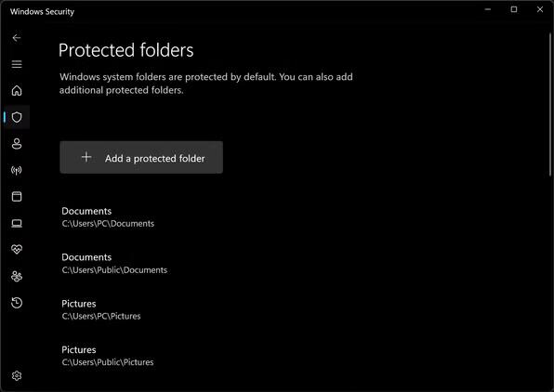Viewport: 554px width, 392px height.
Task: Open the Home section icon
Action: point(17,90)
